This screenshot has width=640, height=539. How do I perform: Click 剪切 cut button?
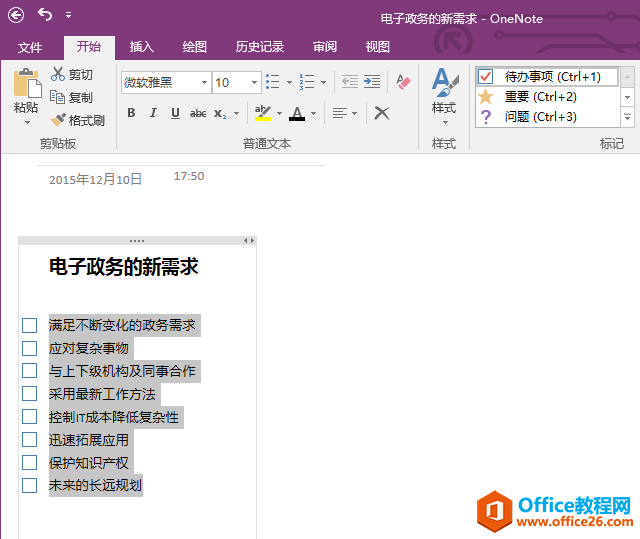[x=72, y=74]
